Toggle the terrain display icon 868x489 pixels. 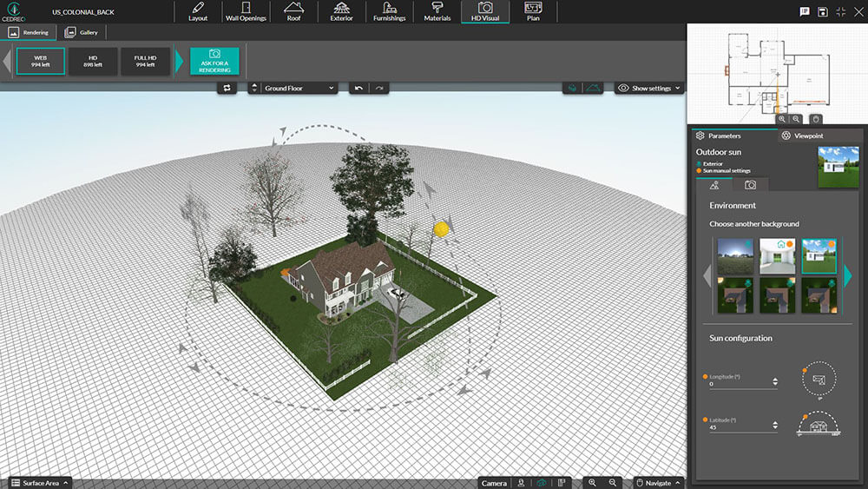(x=594, y=88)
